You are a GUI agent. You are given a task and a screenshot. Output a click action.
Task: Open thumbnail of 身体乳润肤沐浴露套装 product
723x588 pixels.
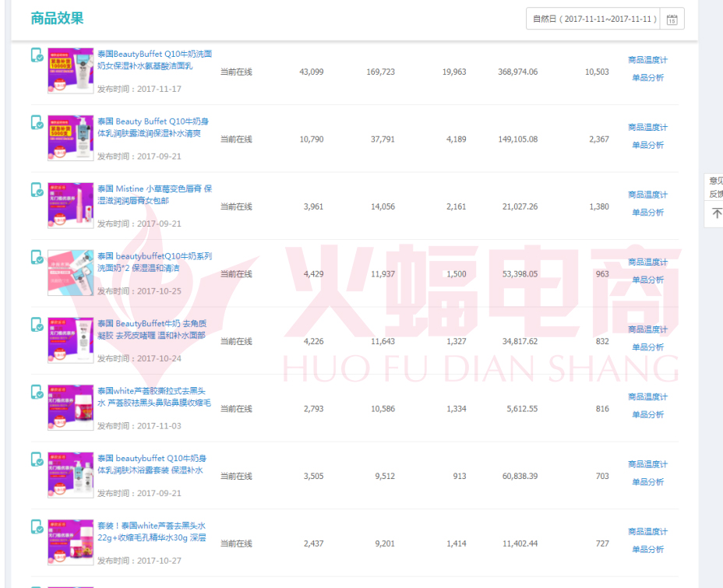[71, 475]
